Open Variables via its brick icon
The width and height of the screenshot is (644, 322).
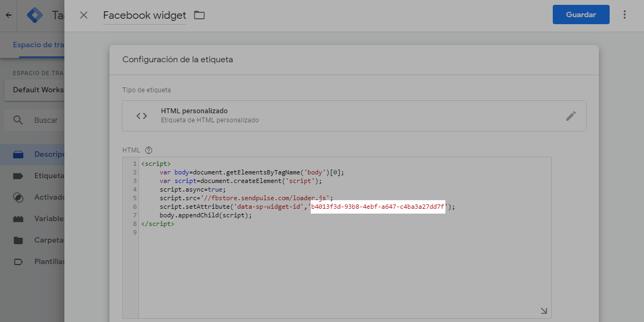tap(18, 219)
